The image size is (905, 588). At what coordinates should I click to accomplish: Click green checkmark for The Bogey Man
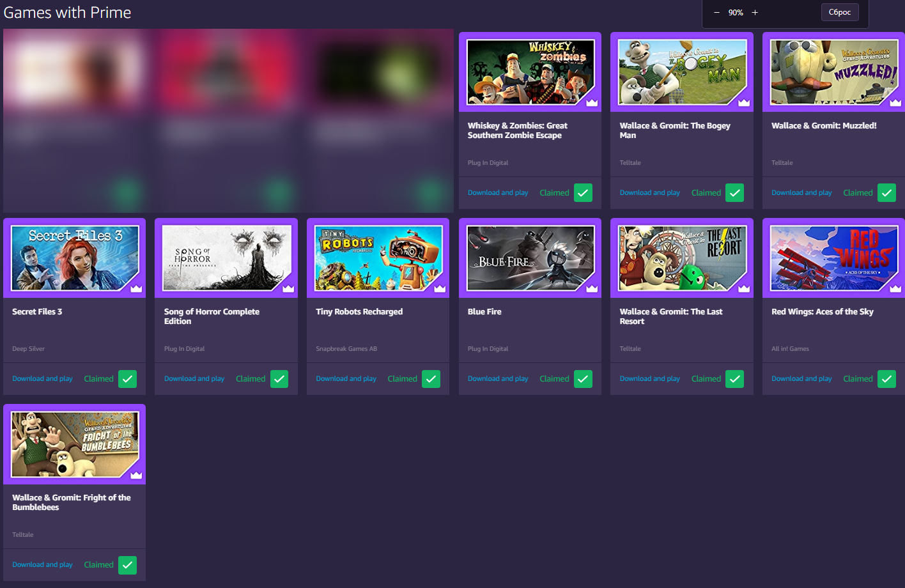(x=735, y=193)
